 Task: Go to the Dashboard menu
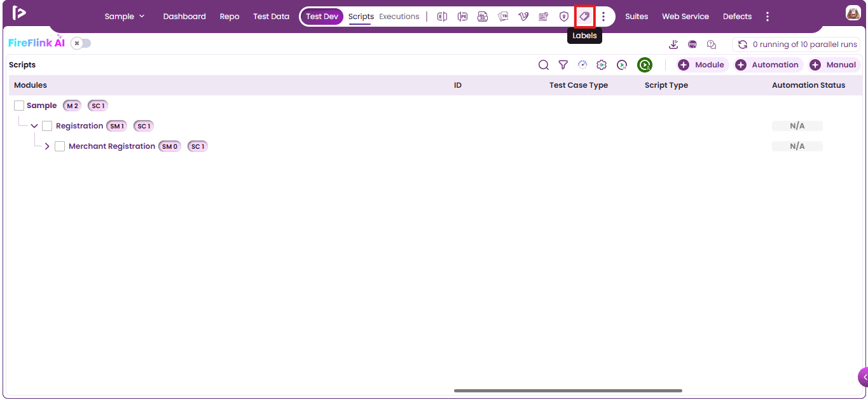pyautogui.click(x=184, y=17)
